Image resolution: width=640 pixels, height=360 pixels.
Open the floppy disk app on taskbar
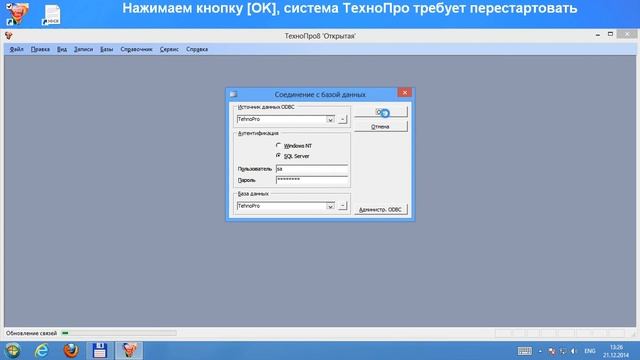pyautogui.click(x=100, y=351)
